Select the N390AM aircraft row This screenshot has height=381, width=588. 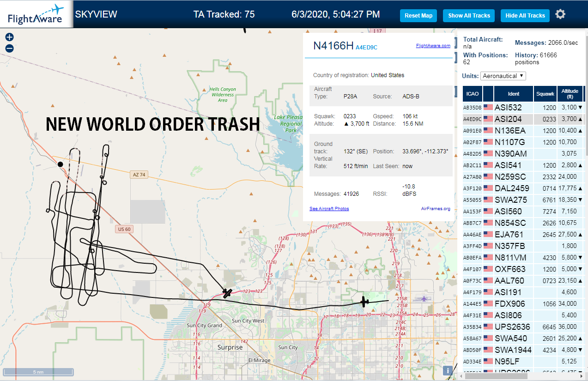pyautogui.click(x=524, y=154)
